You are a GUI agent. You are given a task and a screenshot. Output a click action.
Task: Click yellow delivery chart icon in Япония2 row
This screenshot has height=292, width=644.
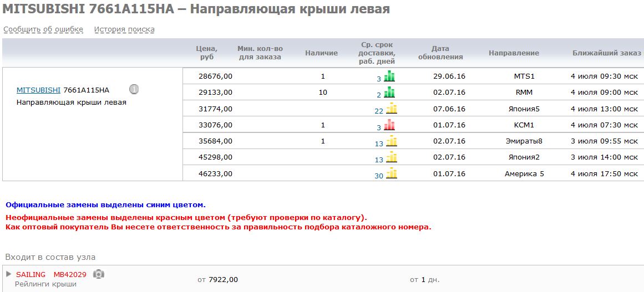392,157
